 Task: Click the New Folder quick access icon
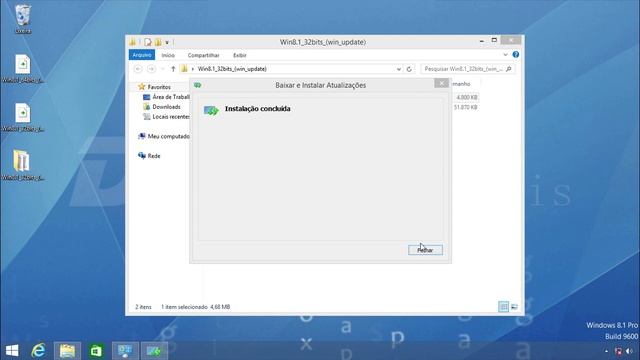pos(158,42)
